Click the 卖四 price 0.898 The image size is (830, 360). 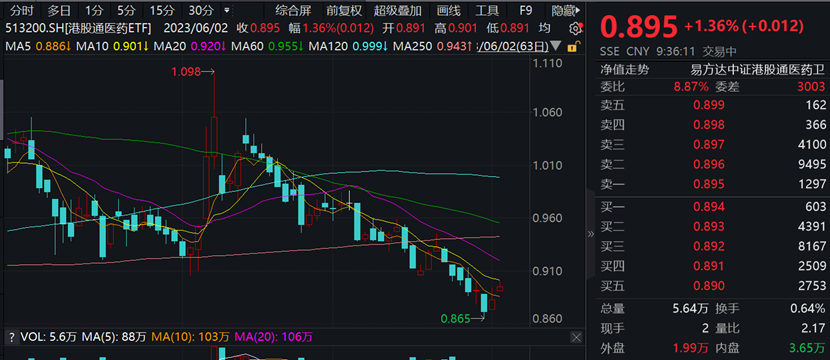point(709,125)
